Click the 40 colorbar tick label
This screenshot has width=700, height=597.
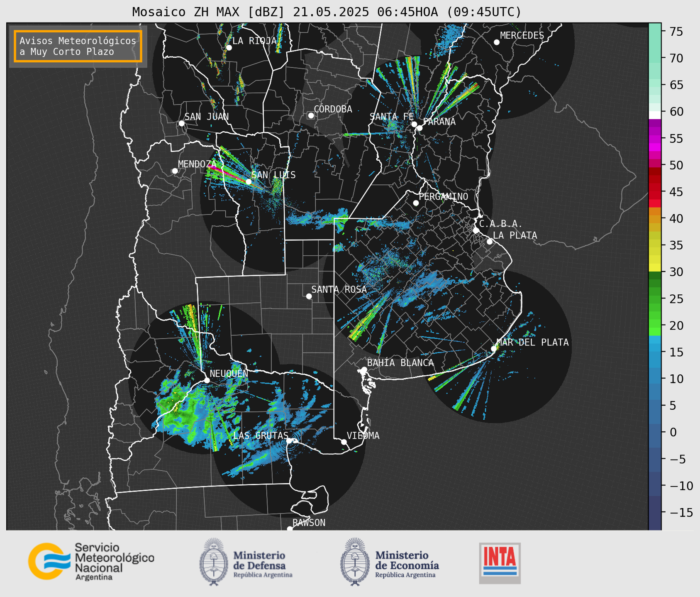pyautogui.click(x=676, y=218)
